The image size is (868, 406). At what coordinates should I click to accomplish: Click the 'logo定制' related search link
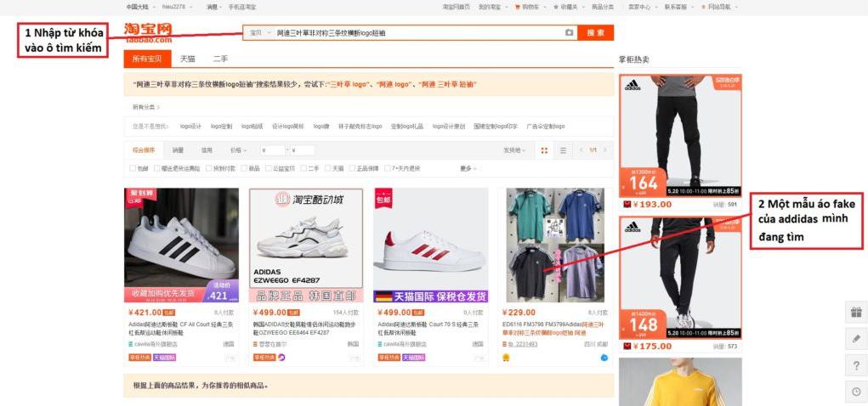221,127
